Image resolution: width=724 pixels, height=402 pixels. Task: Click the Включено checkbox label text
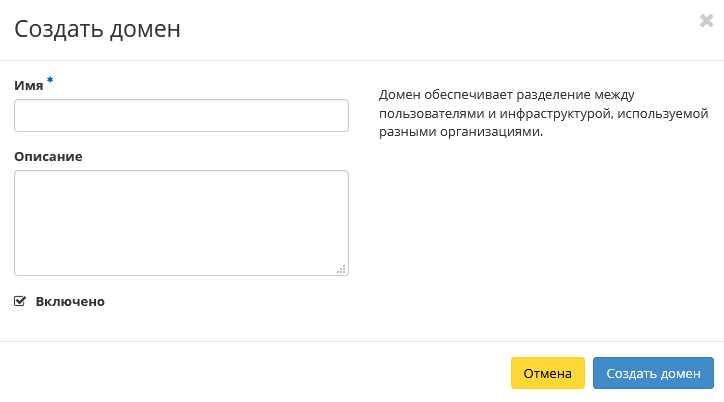tap(70, 301)
